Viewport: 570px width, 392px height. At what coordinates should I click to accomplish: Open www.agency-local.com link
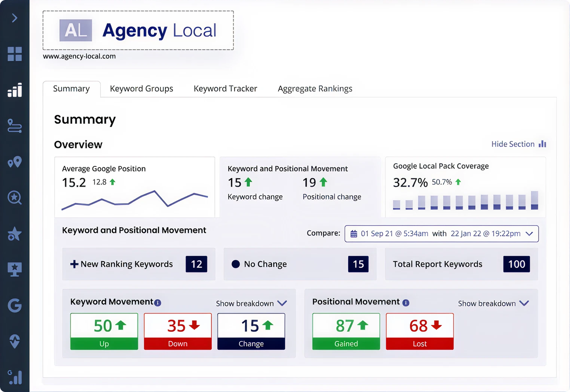(x=79, y=56)
